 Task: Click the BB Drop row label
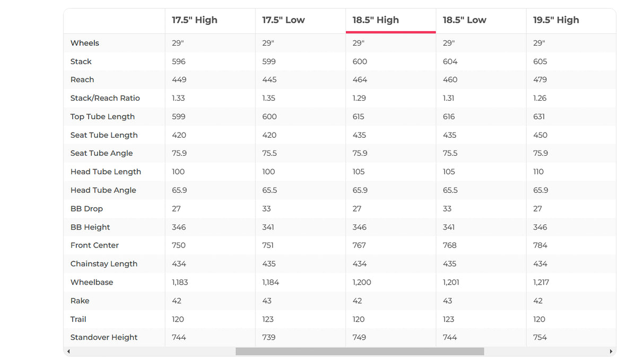pos(86,209)
